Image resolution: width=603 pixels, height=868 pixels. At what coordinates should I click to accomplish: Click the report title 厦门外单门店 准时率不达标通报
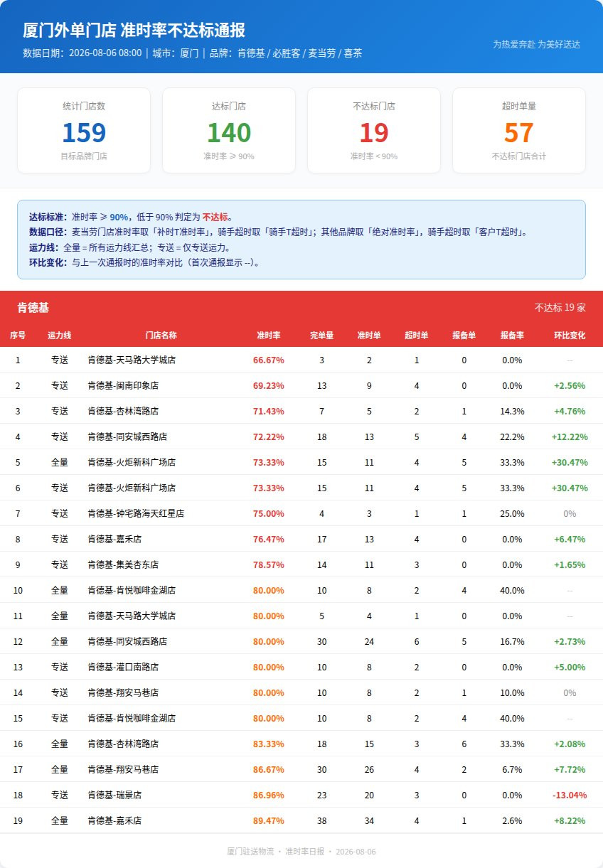(x=134, y=31)
